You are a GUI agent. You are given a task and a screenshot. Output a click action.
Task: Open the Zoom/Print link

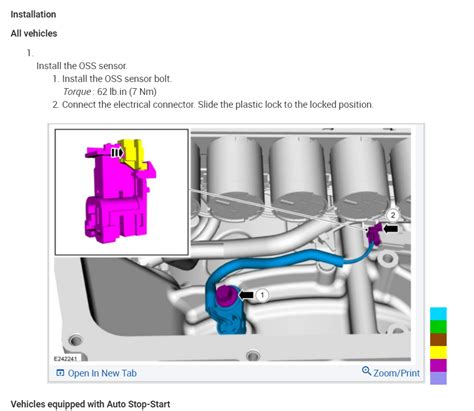click(x=396, y=373)
